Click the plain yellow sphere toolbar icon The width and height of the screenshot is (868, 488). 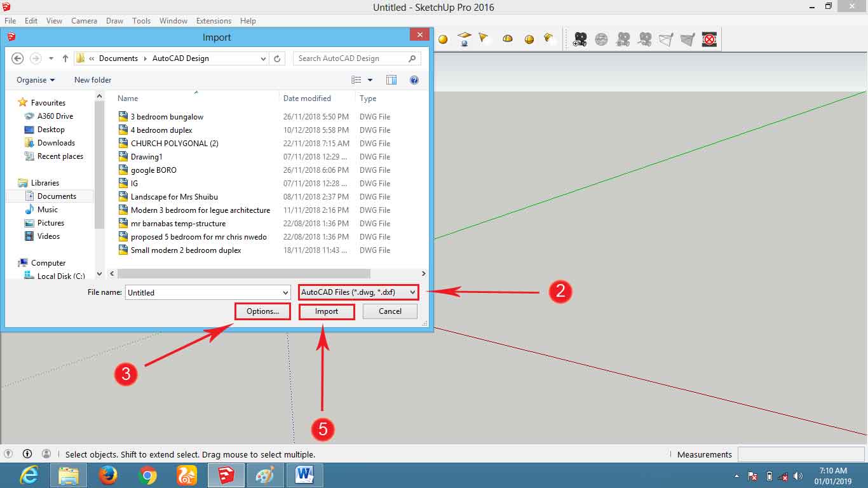click(x=443, y=39)
